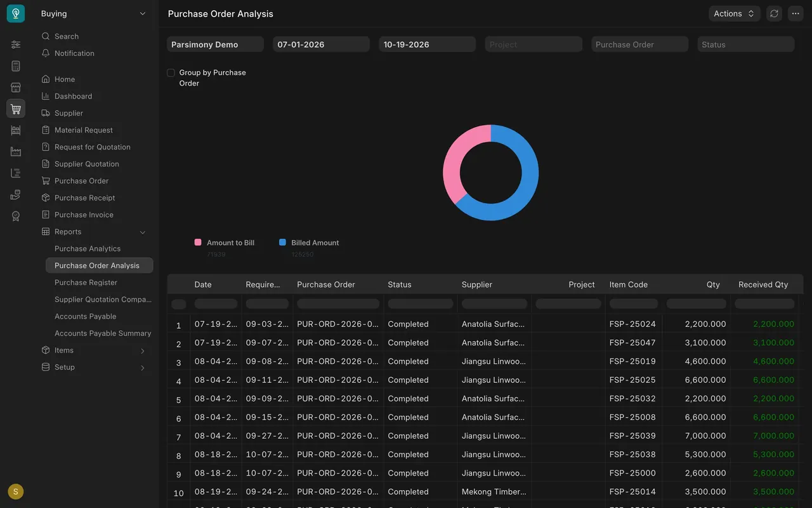Click the refresh report icon
The height and width of the screenshot is (508, 812).
(774, 13)
